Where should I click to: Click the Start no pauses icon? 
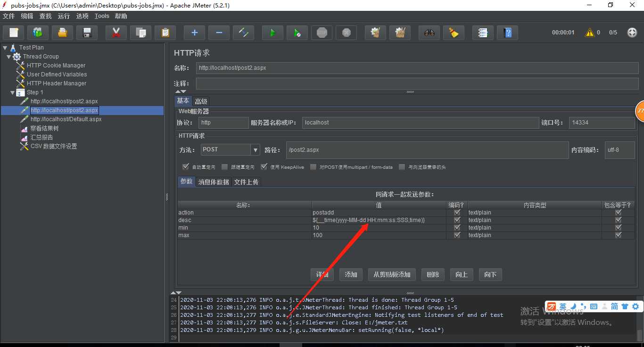pos(297,33)
